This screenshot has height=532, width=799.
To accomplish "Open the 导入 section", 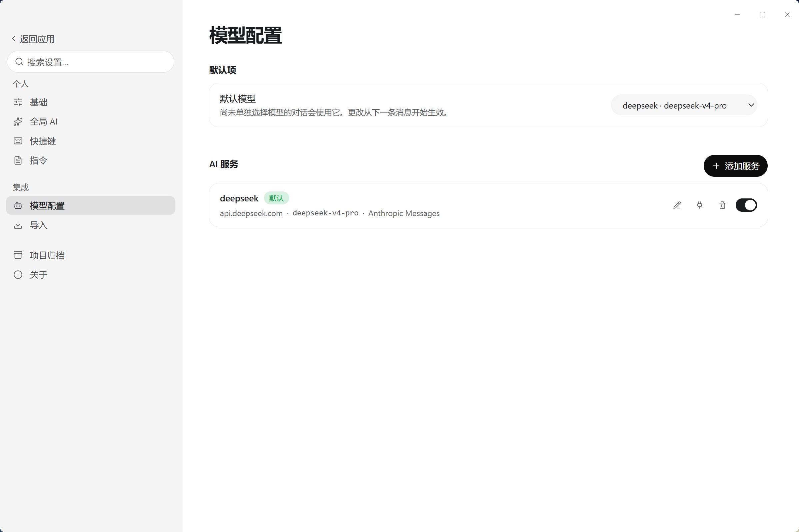I will coord(91,225).
